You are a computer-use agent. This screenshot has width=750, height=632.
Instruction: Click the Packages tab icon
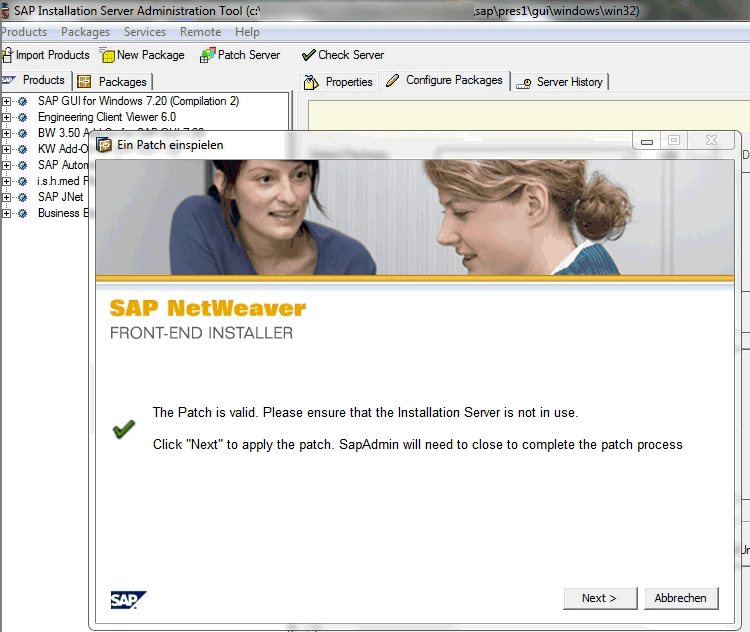84,82
